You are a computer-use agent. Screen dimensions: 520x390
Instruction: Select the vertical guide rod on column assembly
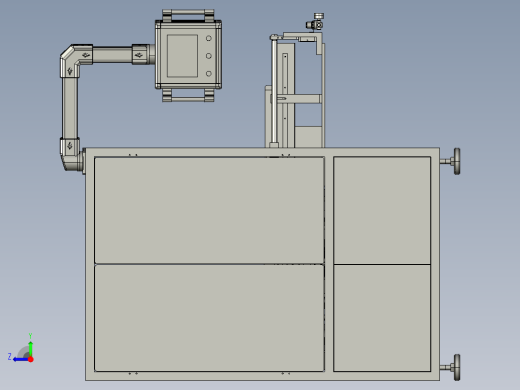click(x=274, y=91)
